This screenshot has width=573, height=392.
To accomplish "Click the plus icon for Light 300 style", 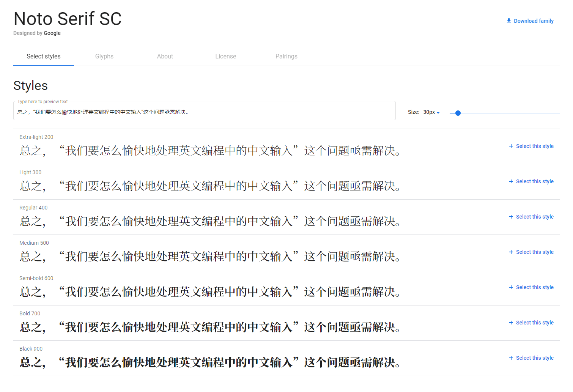I will point(511,181).
